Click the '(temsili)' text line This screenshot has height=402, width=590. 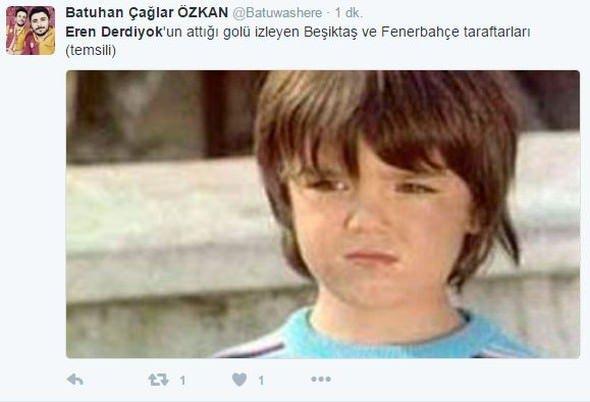[91, 50]
